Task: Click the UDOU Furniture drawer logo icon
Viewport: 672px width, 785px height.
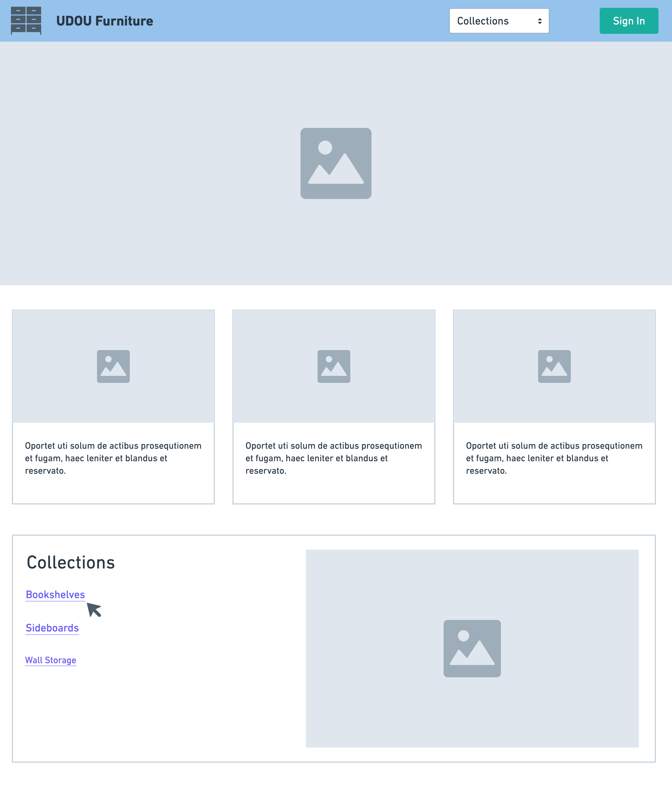Action: (x=26, y=21)
